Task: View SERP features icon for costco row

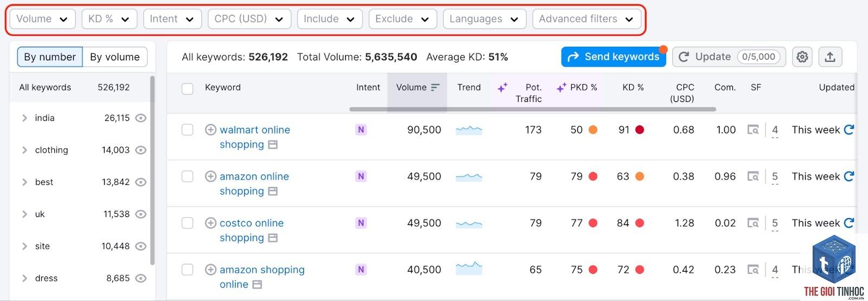Action: coord(753,223)
